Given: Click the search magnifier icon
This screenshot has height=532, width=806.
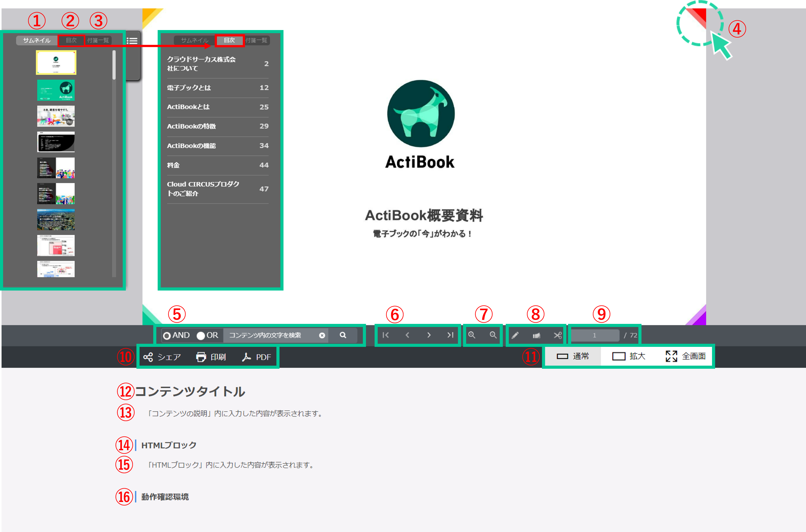Looking at the screenshot, I should point(343,335).
